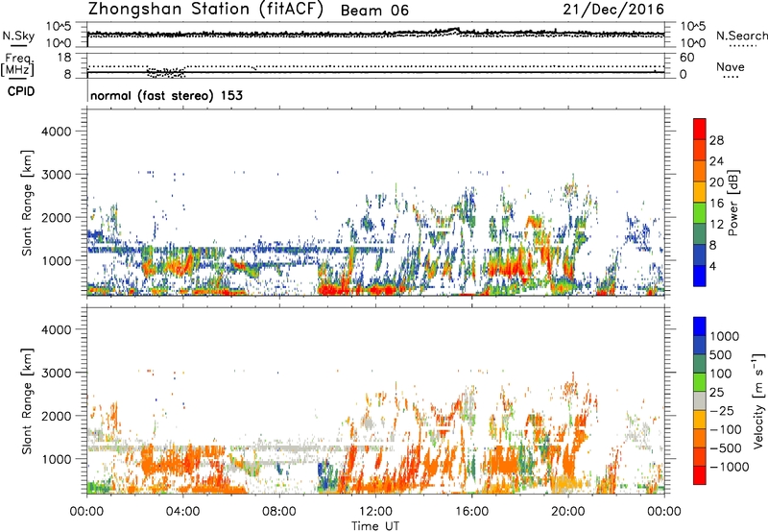Viewport: 768px width, 532px height.
Task: Click the "N.Search" legend label
Action: coord(741,36)
